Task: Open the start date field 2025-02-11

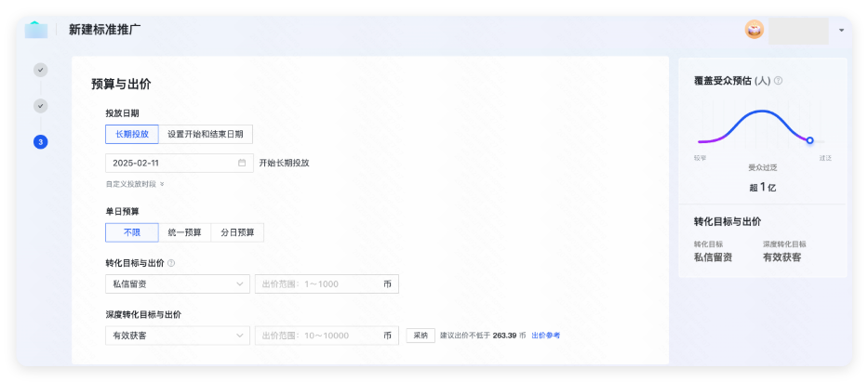Action: (180, 163)
